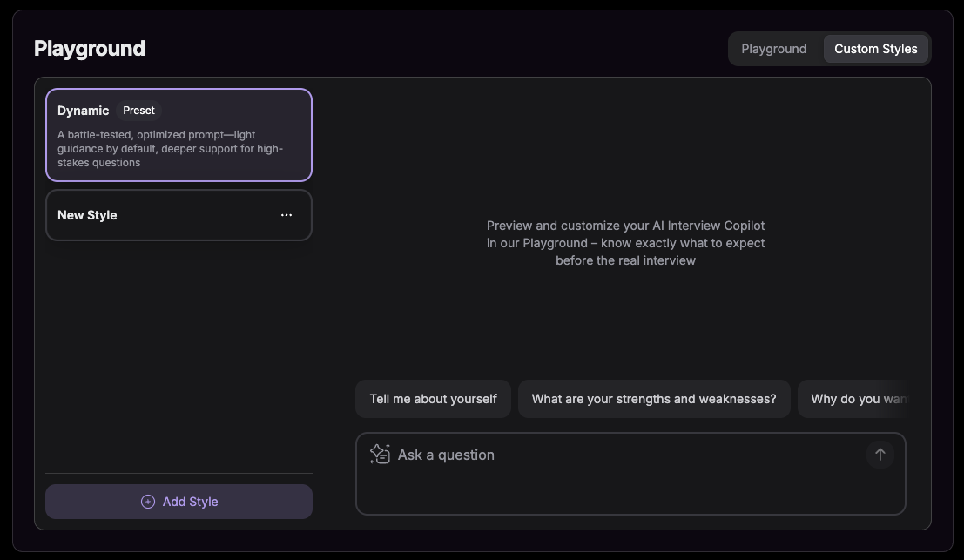Open the New Style three-dot options menu
The height and width of the screenshot is (560, 964).
287,215
